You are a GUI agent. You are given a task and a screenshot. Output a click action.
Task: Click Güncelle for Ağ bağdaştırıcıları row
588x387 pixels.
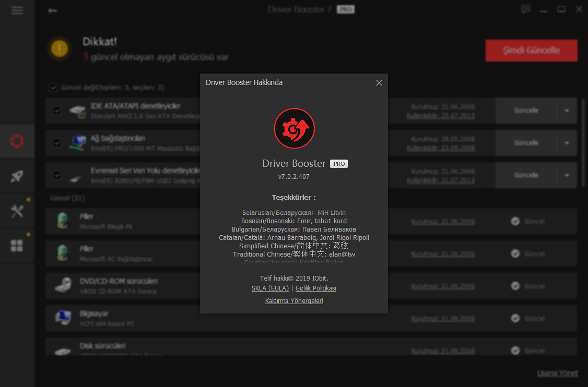click(x=526, y=143)
